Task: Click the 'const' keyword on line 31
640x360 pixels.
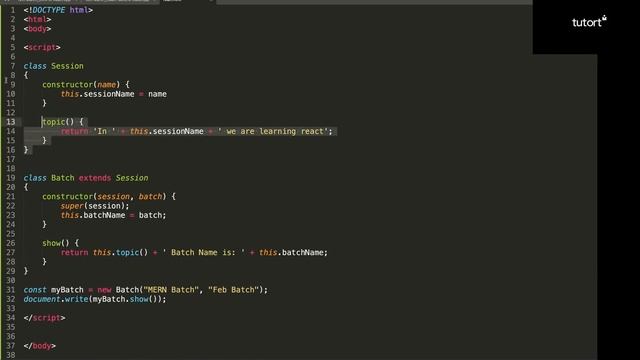Action: click(x=35, y=290)
